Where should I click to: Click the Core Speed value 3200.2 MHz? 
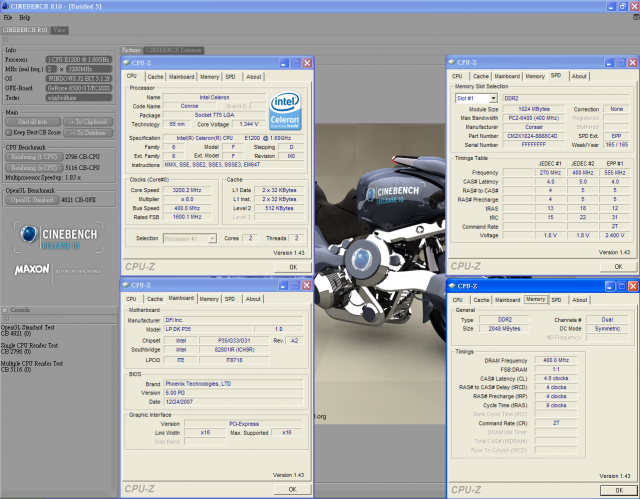click(x=187, y=190)
